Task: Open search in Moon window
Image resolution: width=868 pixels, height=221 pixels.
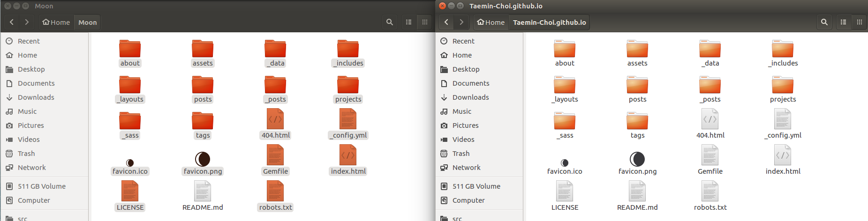Action: pos(390,22)
